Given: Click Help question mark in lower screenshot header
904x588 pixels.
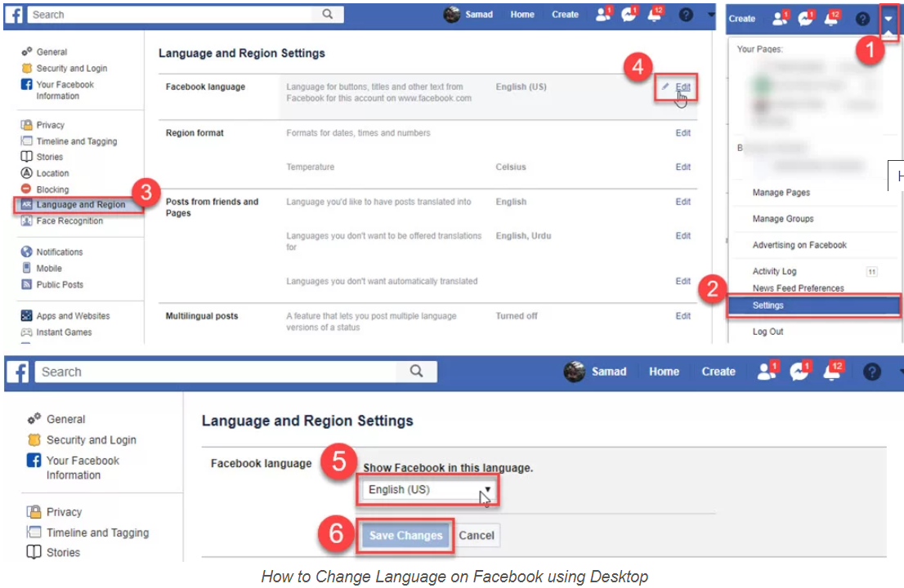Looking at the screenshot, I should tap(871, 372).
